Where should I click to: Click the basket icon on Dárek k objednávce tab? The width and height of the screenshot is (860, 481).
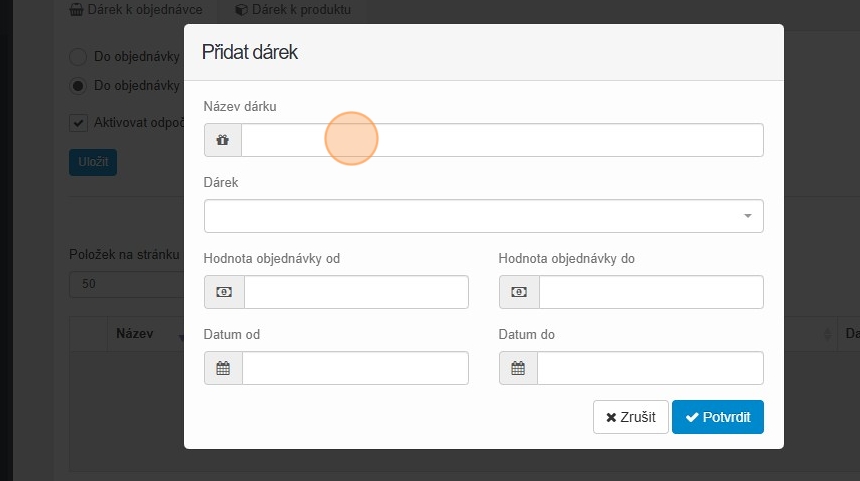click(x=76, y=10)
